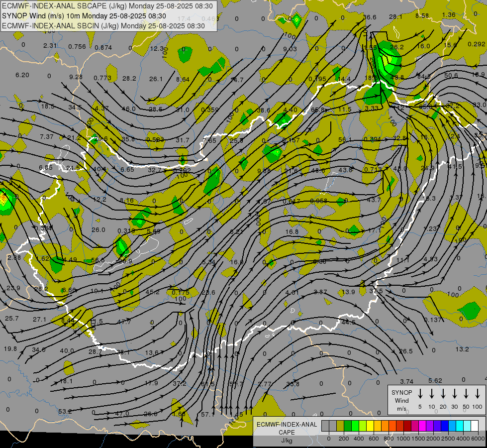Click the 6.21 value on the map
Viewport: 487px width, 448px height.
click(x=237, y=231)
